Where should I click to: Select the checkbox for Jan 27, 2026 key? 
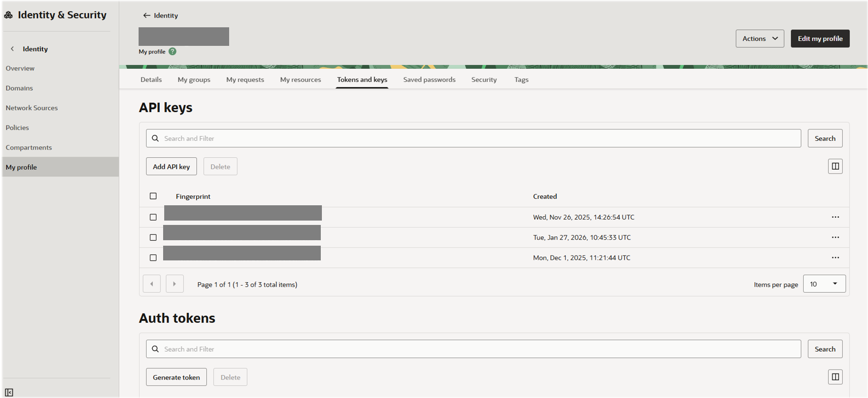(153, 237)
